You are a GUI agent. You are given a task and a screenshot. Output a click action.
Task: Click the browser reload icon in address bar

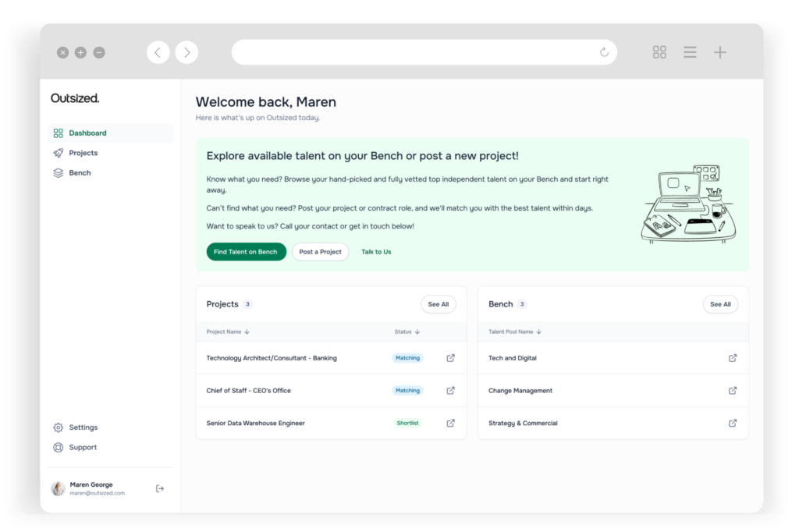click(604, 52)
